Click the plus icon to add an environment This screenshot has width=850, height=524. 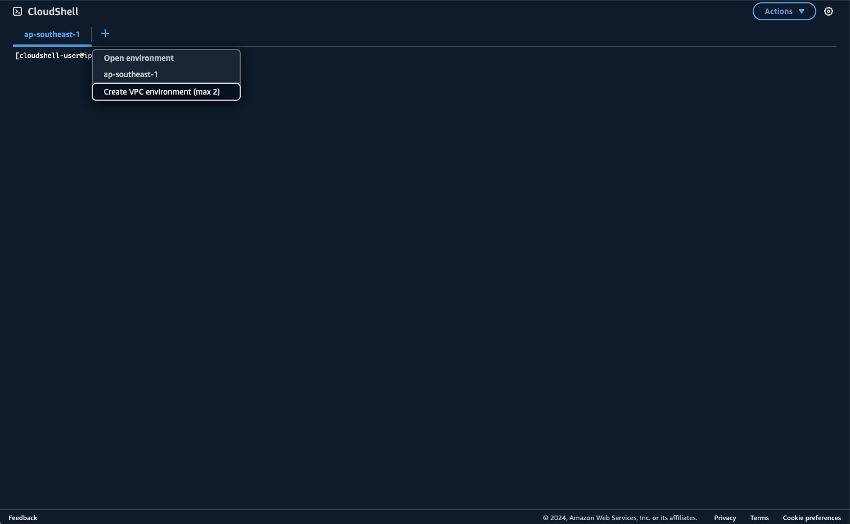coord(105,34)
